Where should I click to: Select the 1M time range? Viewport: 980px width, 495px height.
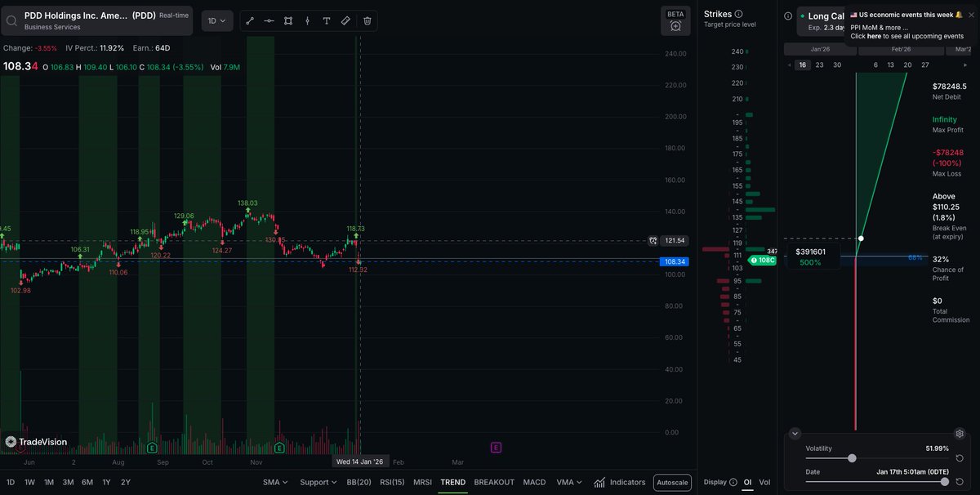pos(49,482)
